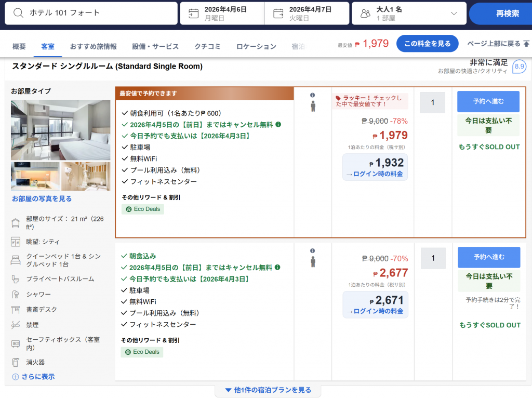
Task: Click the check-in calendar icon
Action: (x=194, y=14)
